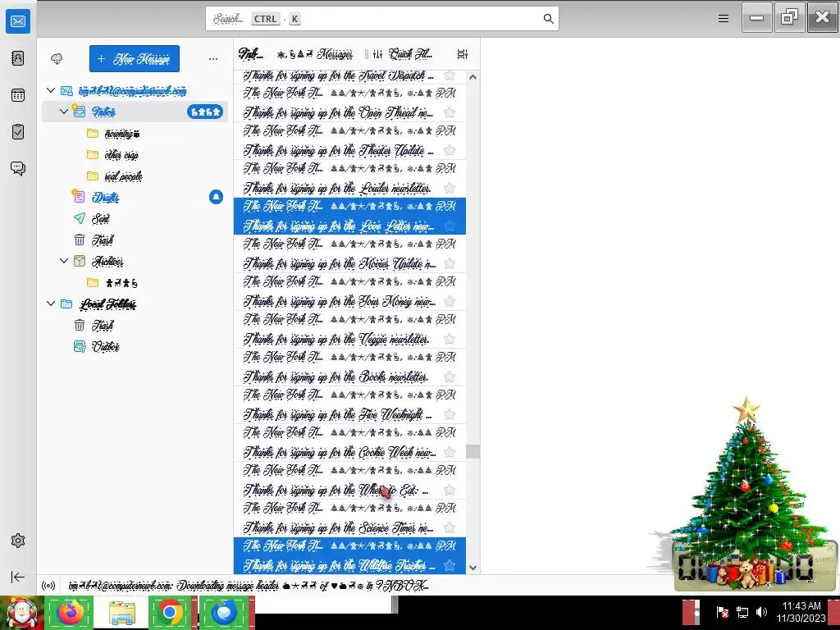Star the Open Thread newsletter message
Screen dimensions: 840x630
[x=450, y=112]
